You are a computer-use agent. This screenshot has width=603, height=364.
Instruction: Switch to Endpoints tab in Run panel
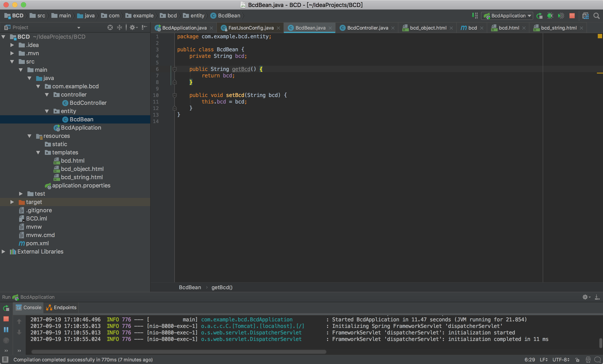61,307
